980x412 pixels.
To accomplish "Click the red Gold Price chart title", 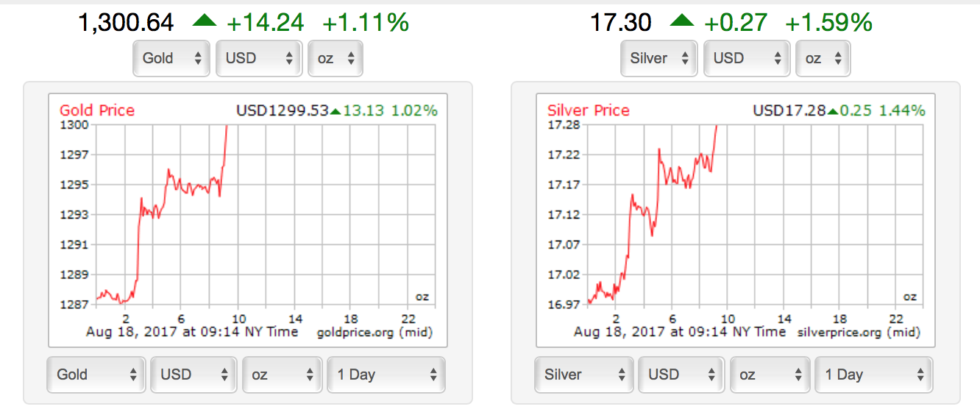I will pyautogui.click(x=97, y=110).
